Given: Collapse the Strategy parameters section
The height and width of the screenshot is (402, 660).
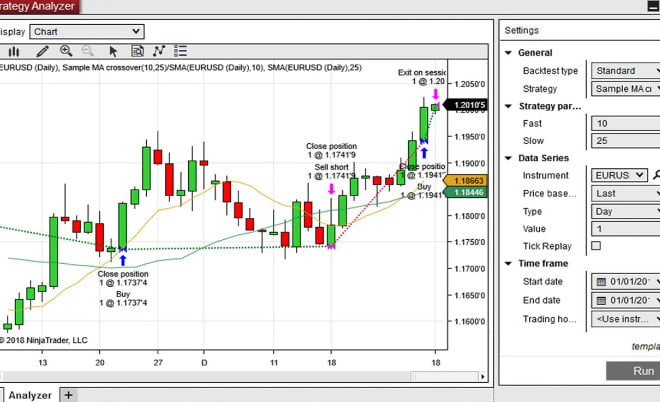Looking at the screenshot, I should 508,106.
